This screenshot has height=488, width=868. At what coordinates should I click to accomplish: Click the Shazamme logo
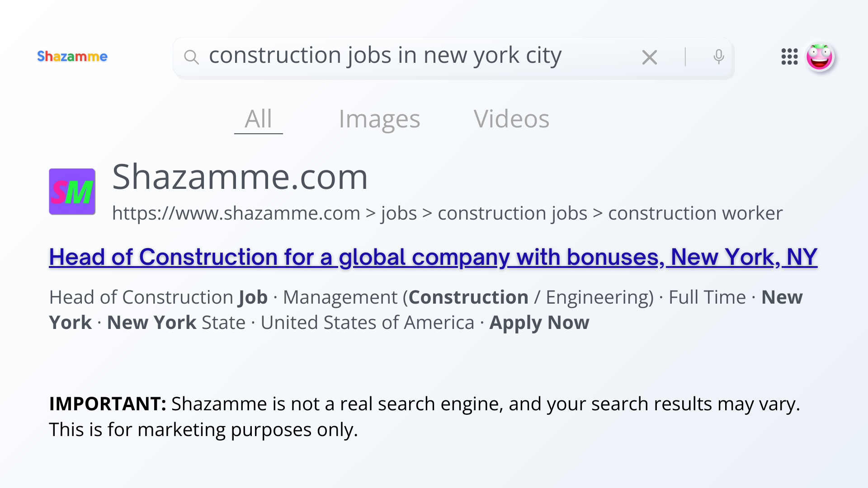[72, 56]
